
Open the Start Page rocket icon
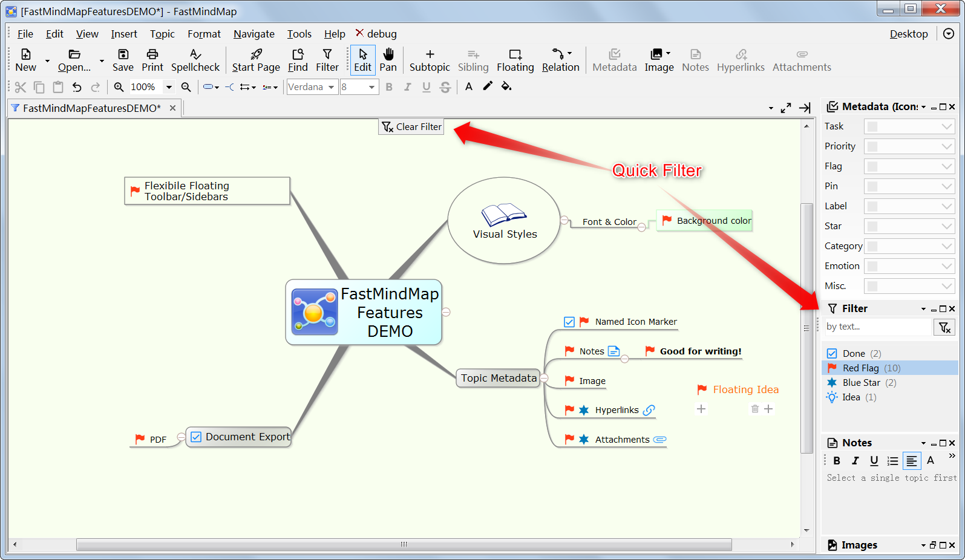pos(256,54)
